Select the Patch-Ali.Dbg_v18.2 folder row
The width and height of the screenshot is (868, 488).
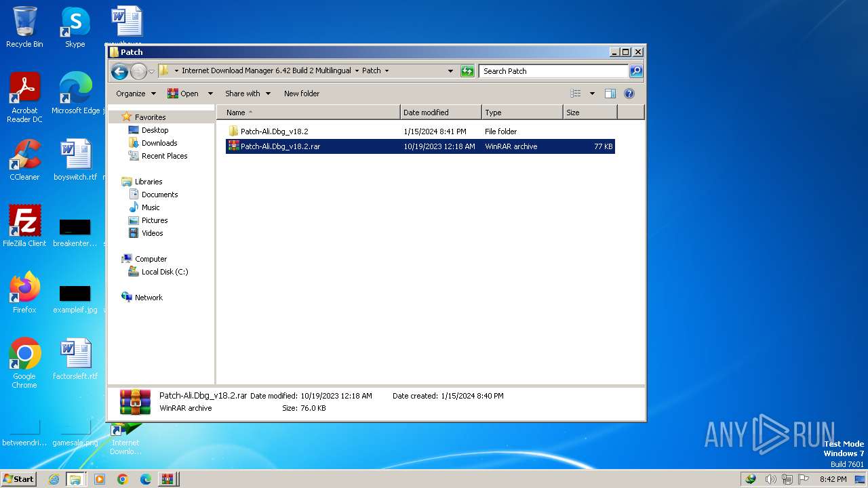(420, 131)
